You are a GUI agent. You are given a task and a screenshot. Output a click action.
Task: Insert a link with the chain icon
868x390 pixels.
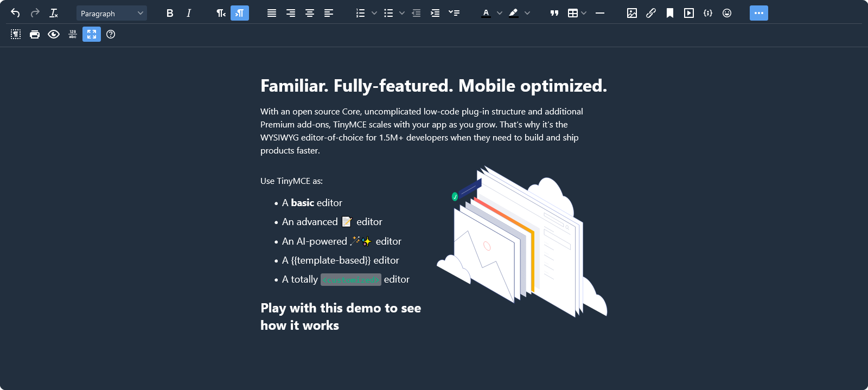[x=651, y=13]
